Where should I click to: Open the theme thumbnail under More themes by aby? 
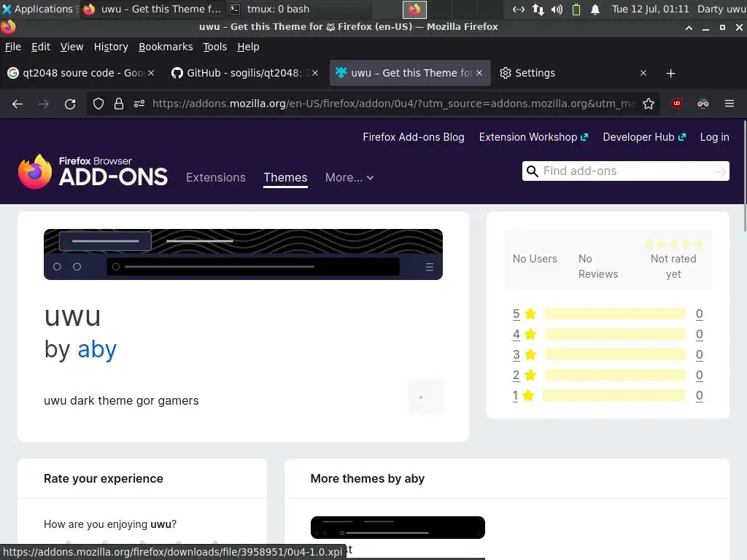[398, 527]
